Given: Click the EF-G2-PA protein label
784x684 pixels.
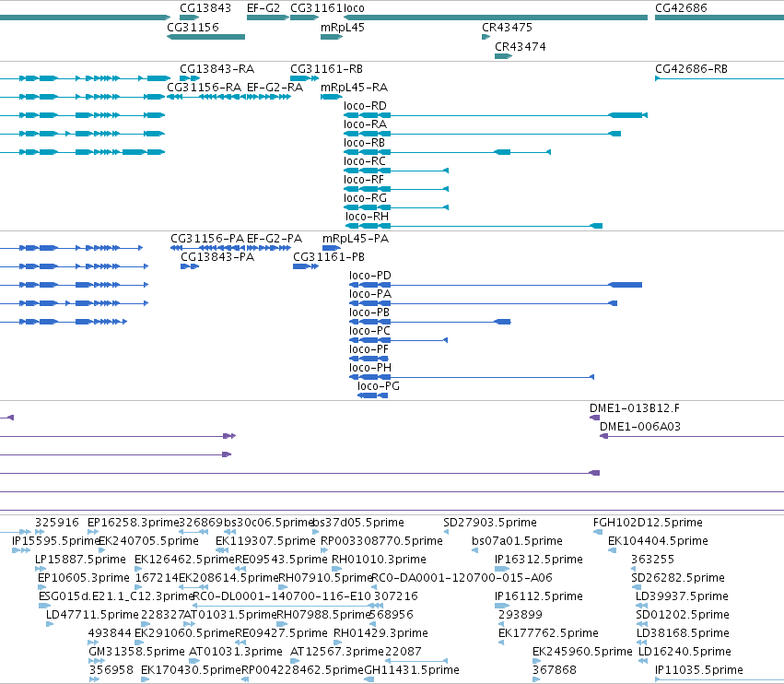Looking at the screenshot, I should [275, 238].
